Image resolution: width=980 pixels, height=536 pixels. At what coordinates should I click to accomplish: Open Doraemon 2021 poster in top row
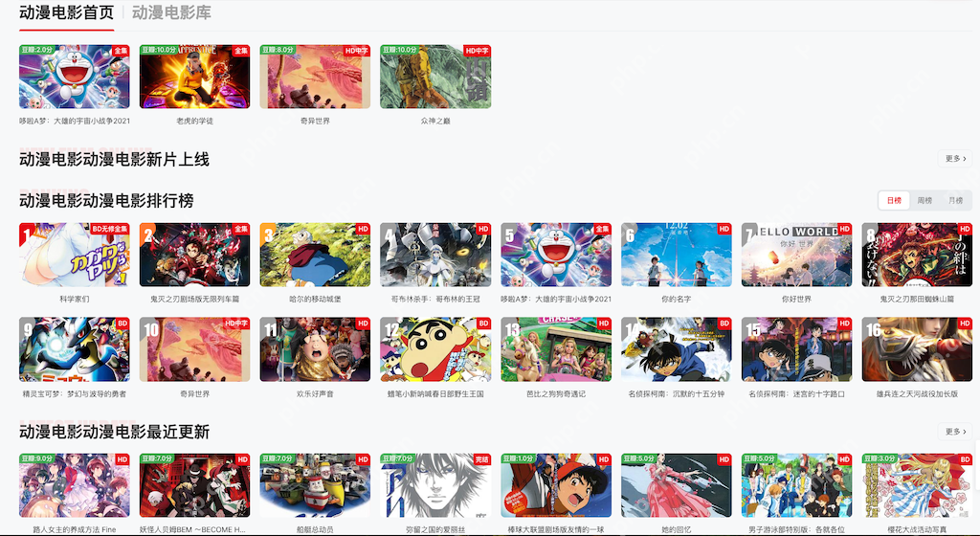(x=75, y=77)
